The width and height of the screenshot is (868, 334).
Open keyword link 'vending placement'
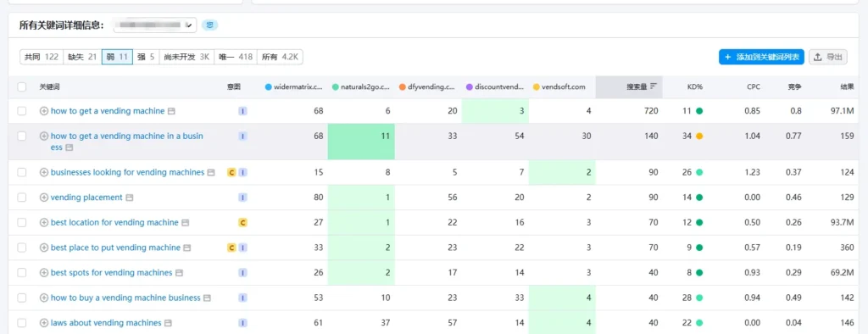[86, 198]
